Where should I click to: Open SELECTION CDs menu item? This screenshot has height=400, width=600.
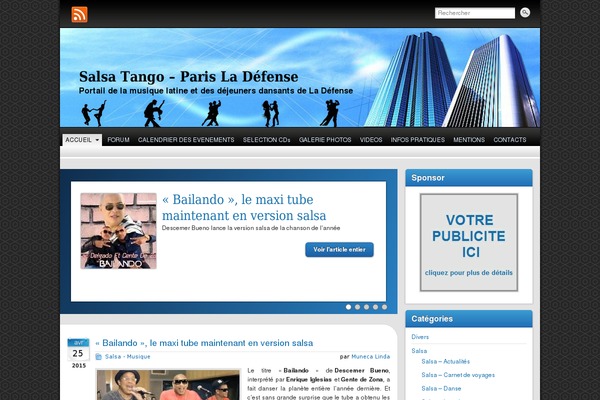click(x=266, y=140)
